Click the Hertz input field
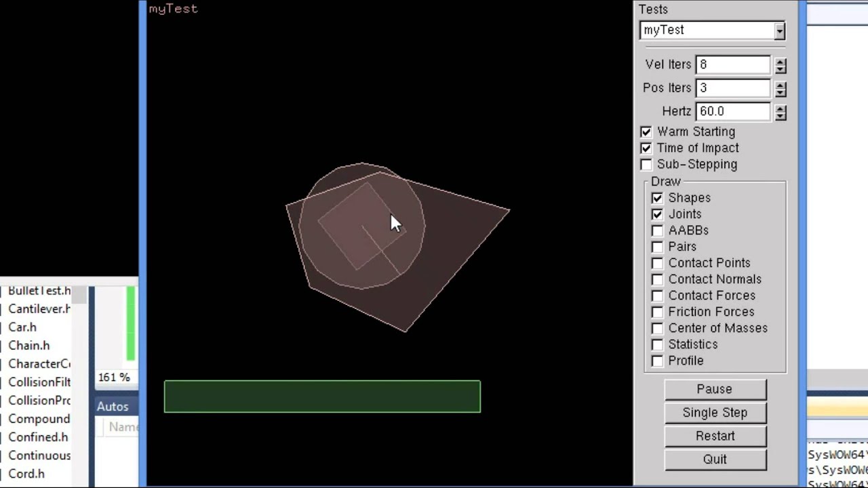868x488 pixels. point(733,111)
